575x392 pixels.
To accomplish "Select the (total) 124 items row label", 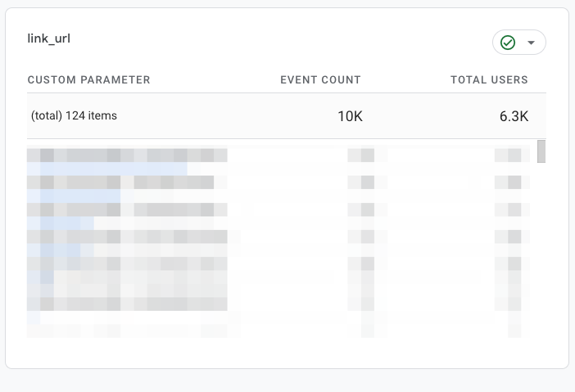I will point(74,116).
